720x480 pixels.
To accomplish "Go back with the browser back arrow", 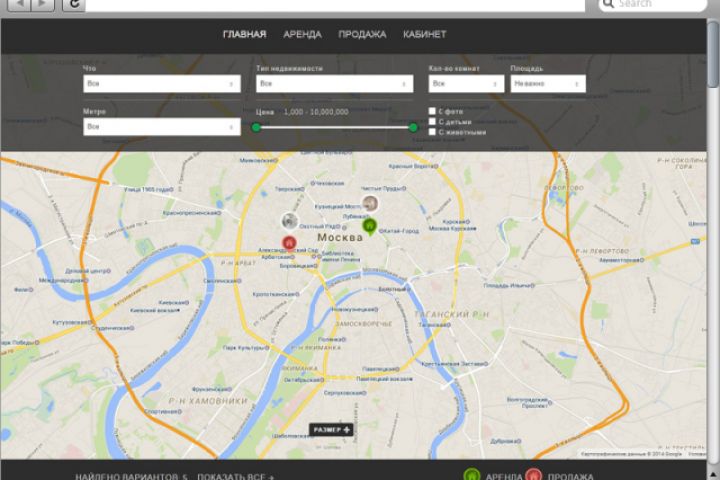I will point(19,5).
